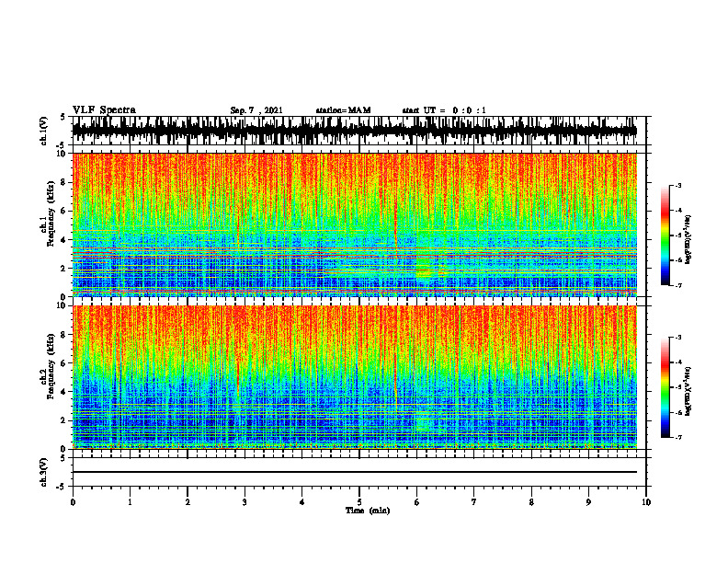Click the "Time (min)" axis label
Viewport: 728px width, 563px height.
click(x=368, y=511)
